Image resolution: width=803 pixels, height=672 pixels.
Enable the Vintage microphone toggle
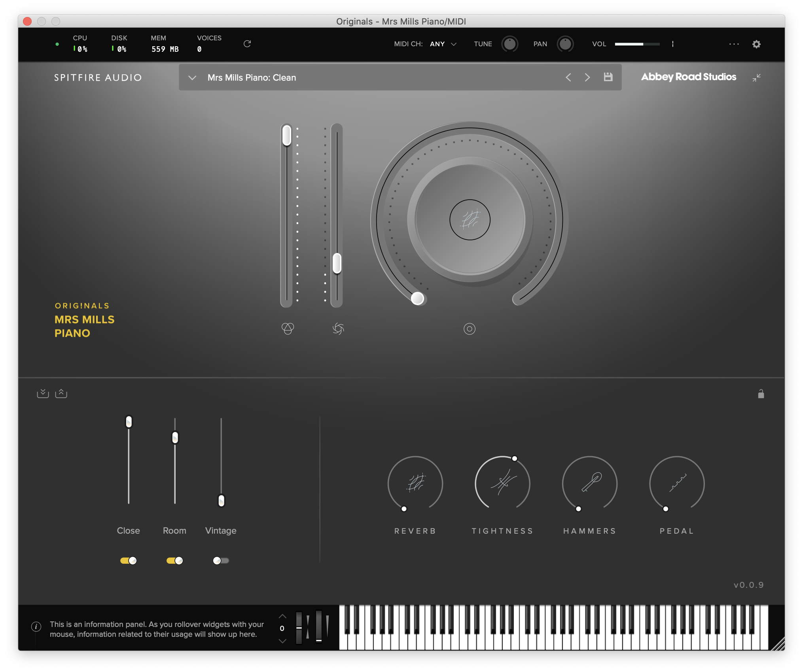click(x=221, y=561)
